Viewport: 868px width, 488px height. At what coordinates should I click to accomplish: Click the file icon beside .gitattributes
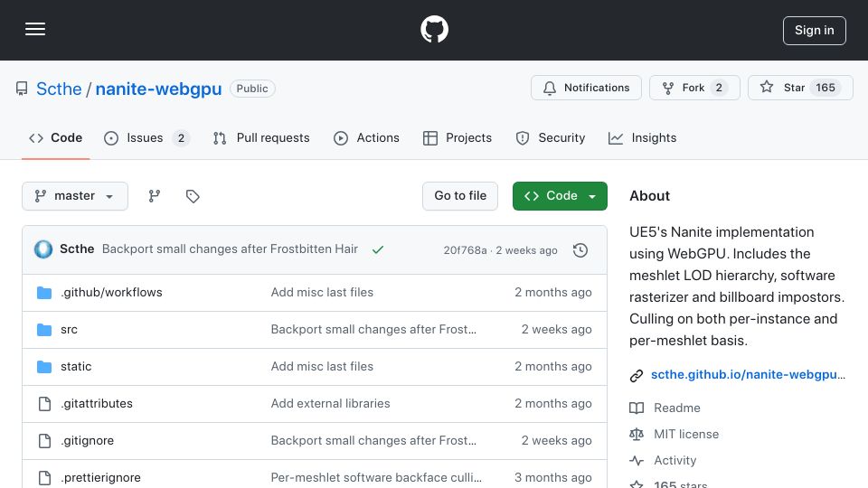pyautogui.click(x=44, y=404)
